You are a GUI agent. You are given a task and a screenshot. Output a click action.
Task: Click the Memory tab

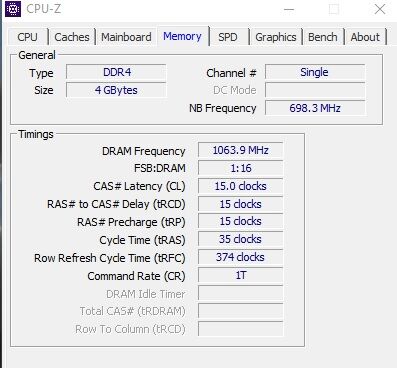pyautogui.click(x=182, y=36)
